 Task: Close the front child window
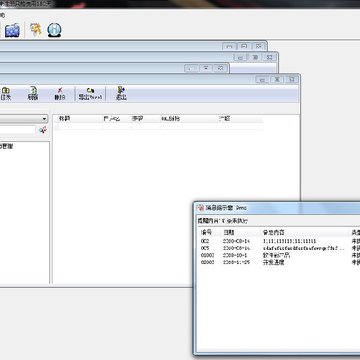[x=292, y=79]
